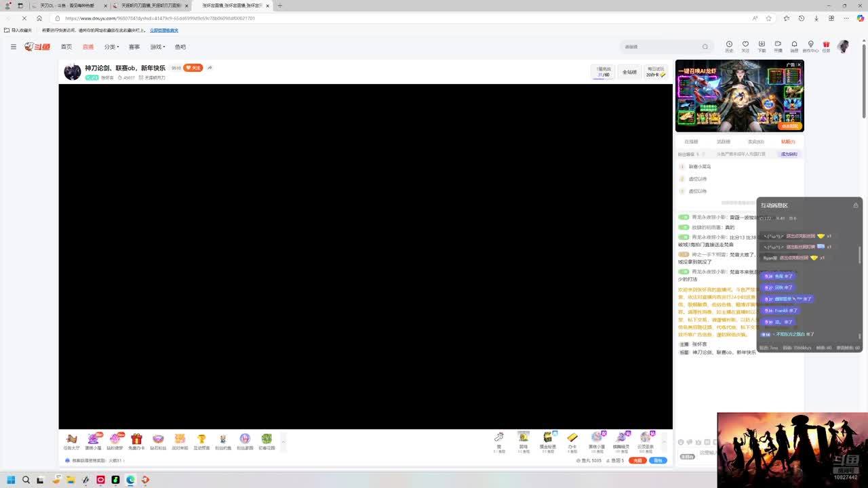
Task: Open the hamburger side menu
Action: [x=13, y=47]
